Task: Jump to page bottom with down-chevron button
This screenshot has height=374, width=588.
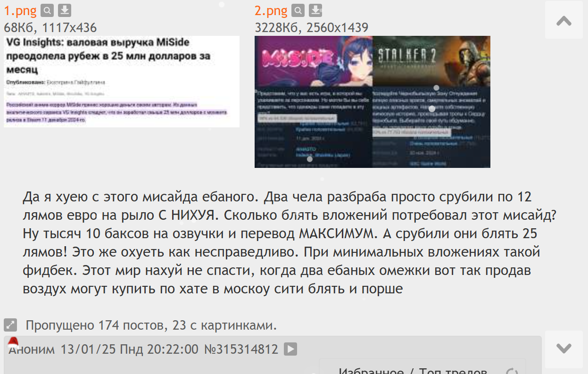Action: click(564, 349)
